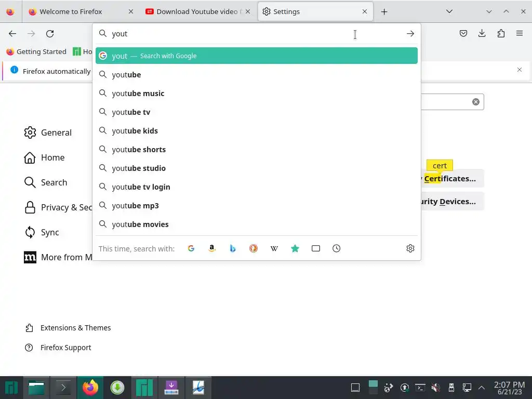Select the Settings tab
Screen dimensions: 532x399
click(x=315, y=11)
